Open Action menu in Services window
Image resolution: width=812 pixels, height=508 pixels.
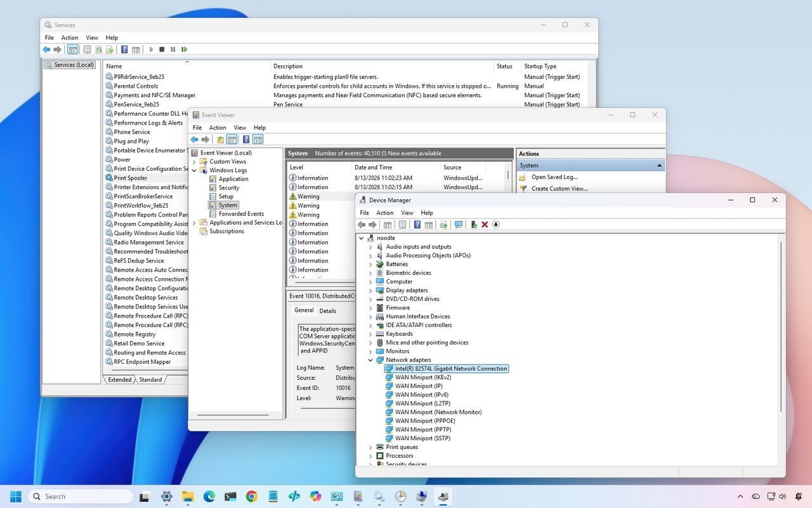[x=70, y=38]
